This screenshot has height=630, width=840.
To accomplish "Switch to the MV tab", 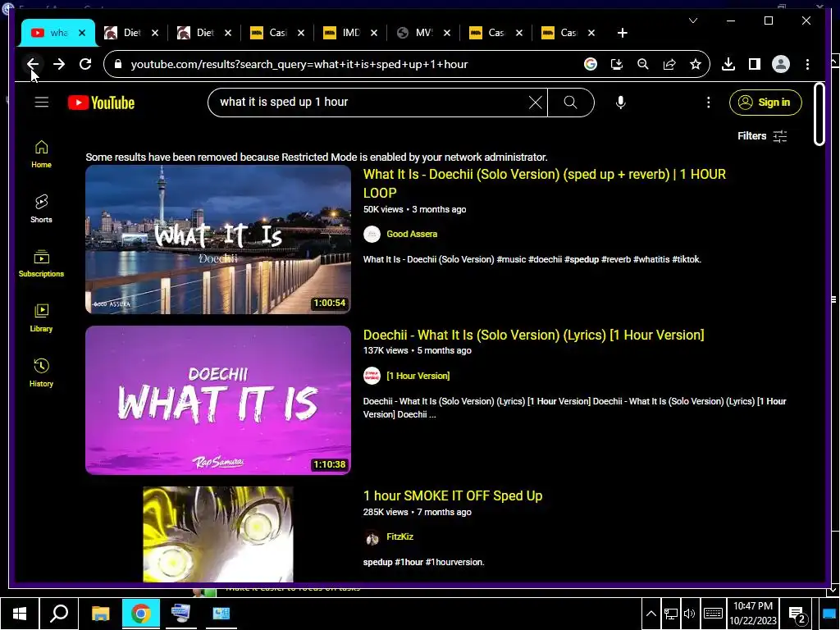I will point(423,33).
